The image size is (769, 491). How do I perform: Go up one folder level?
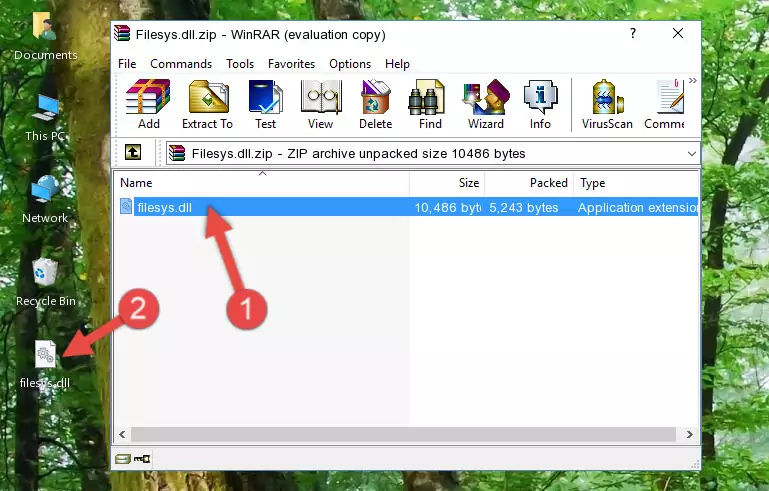click(133, 153)
